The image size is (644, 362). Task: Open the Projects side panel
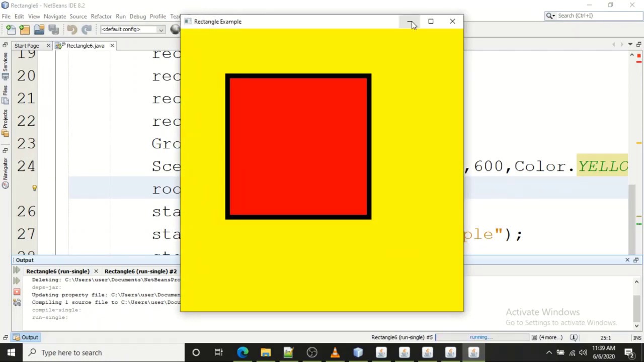coord(5,123)
